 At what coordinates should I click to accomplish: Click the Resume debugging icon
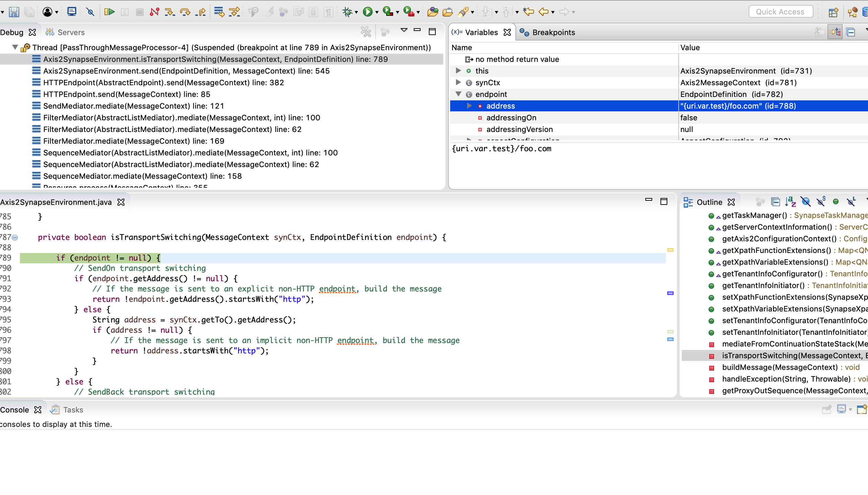pos(109,12)
